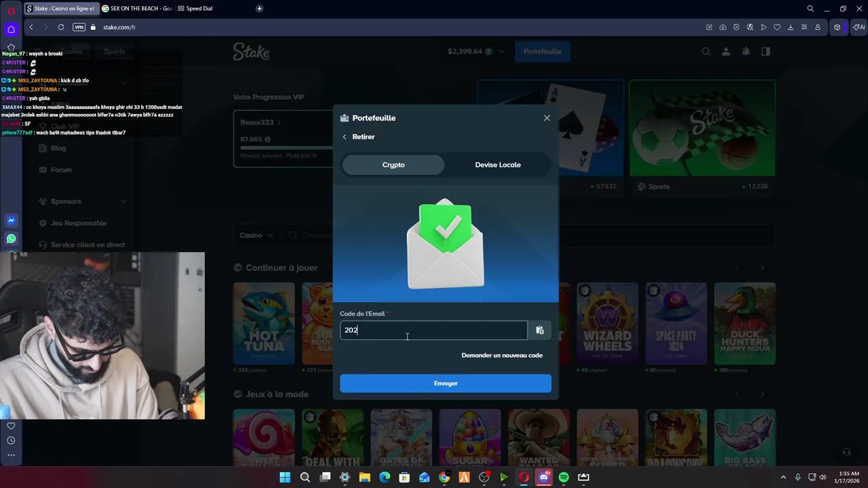Reload the stake.com page
868x488 pixels.
coord(61,27)
